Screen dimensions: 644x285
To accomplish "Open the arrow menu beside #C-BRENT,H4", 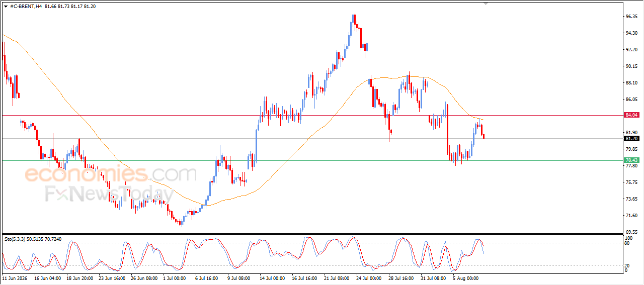I will [x=6, y=6].
